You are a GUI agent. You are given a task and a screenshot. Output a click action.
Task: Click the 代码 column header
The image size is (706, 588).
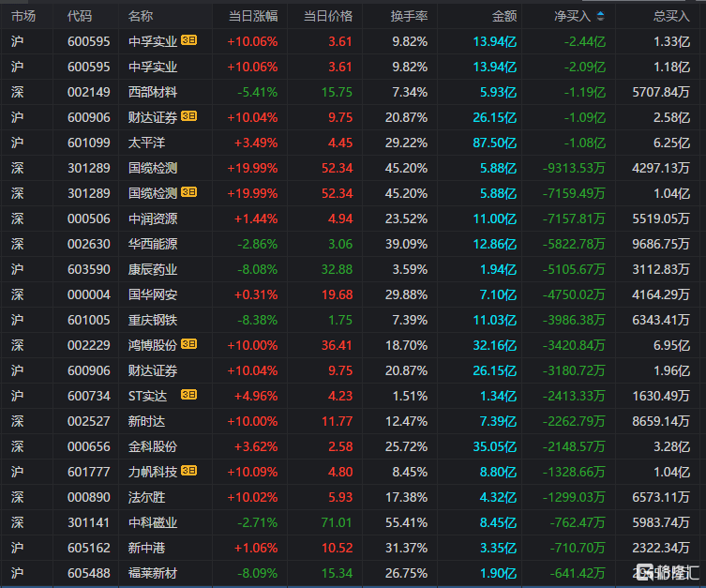pyautogui.click(x=80, y=16)
